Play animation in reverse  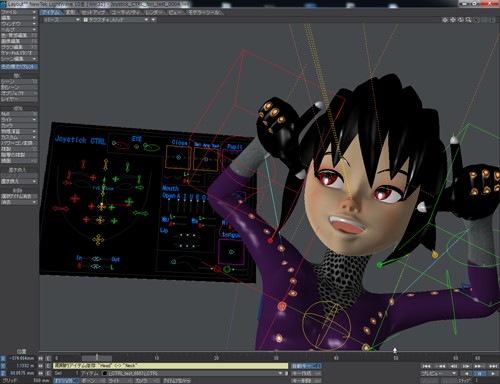tap(466, 373)
